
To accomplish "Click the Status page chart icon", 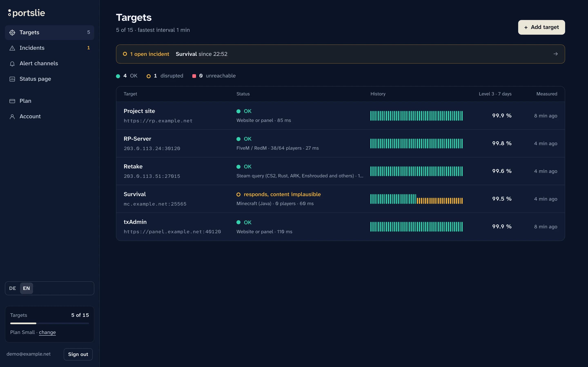I will (x=12, y=79).
